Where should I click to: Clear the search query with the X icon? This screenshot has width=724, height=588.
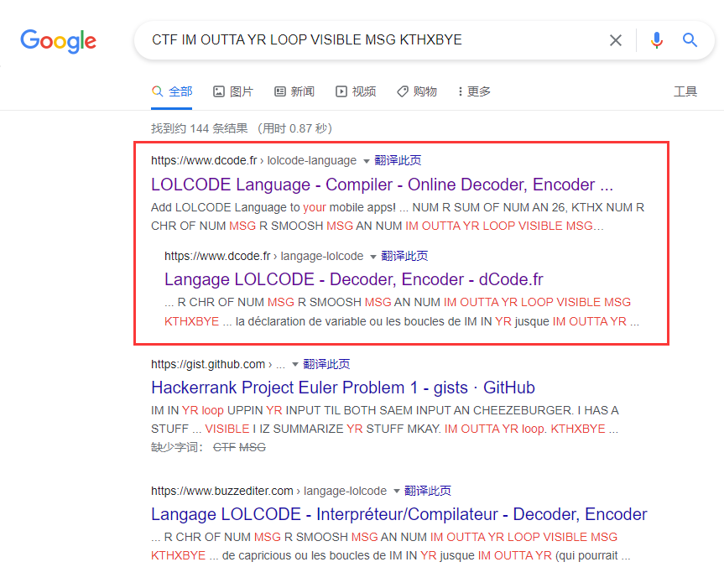point(616,40)
